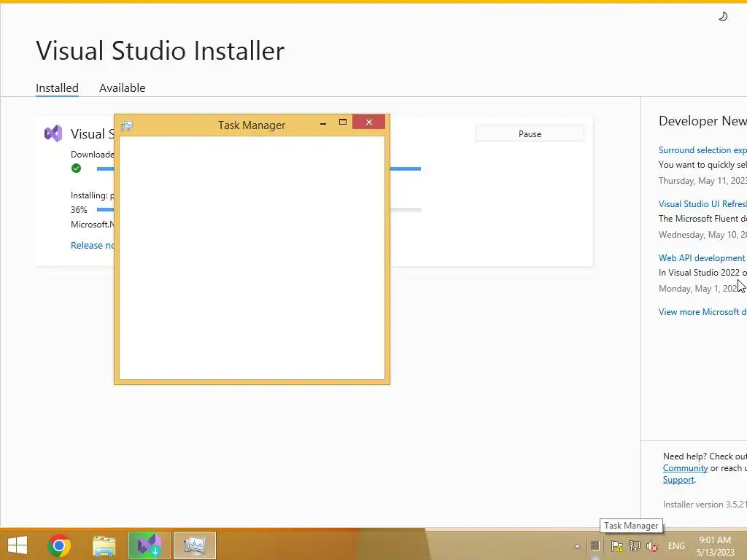Switch to Visual Studio Installer taskbar icon
747x560 pixels.
point(149,545)
